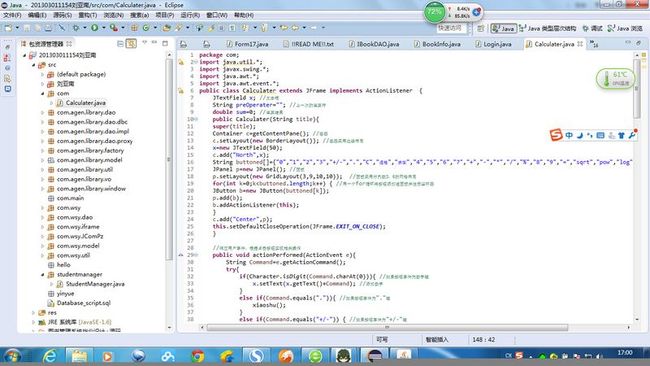Minimize the editor area

(628, 43)
